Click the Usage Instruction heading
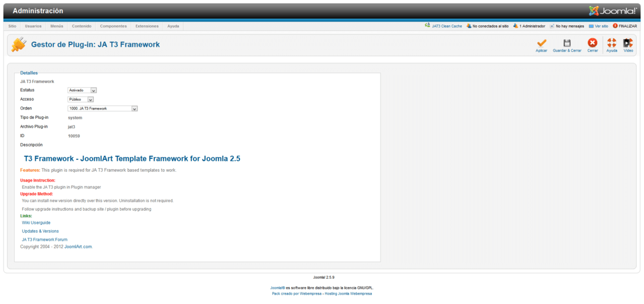The height and width of the screenshot is (304, 644). point(37,180)
